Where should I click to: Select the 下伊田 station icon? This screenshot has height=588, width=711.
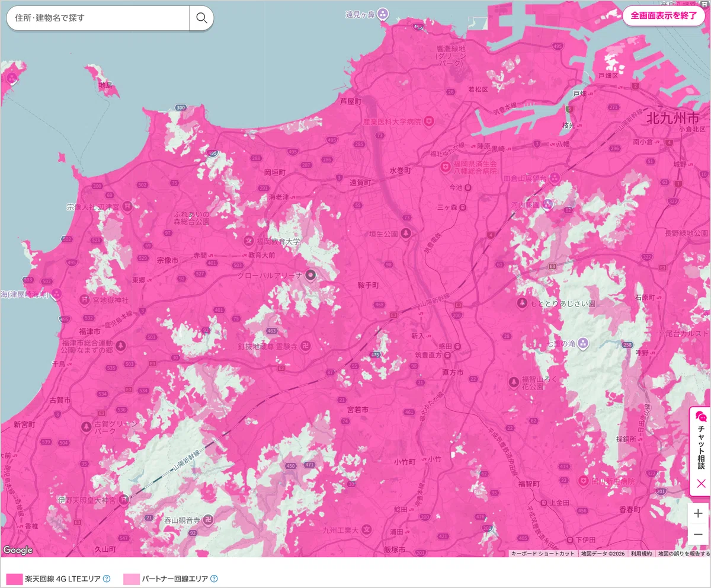coord(569,540)
